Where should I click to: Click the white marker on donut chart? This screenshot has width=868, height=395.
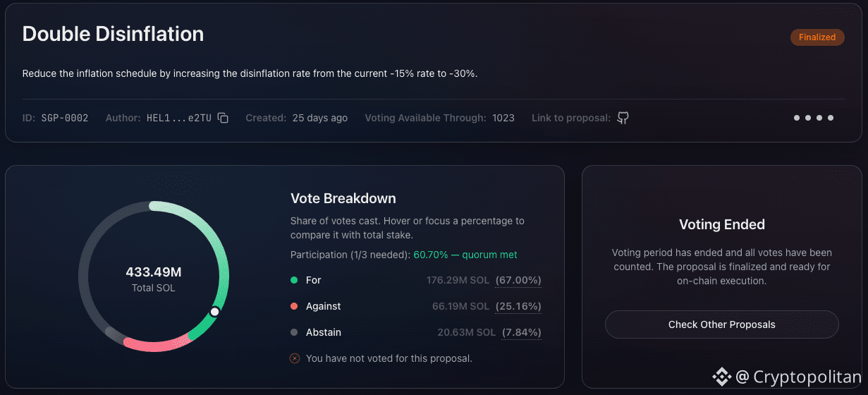pyautogui.click(x=215, y=311)
